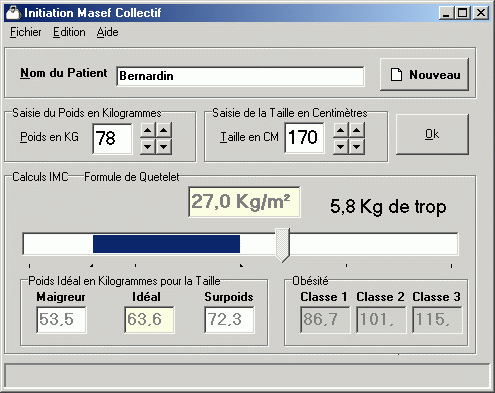
Task: Click the Idéal value box 63,6
Action: click(x=149, y=320)
